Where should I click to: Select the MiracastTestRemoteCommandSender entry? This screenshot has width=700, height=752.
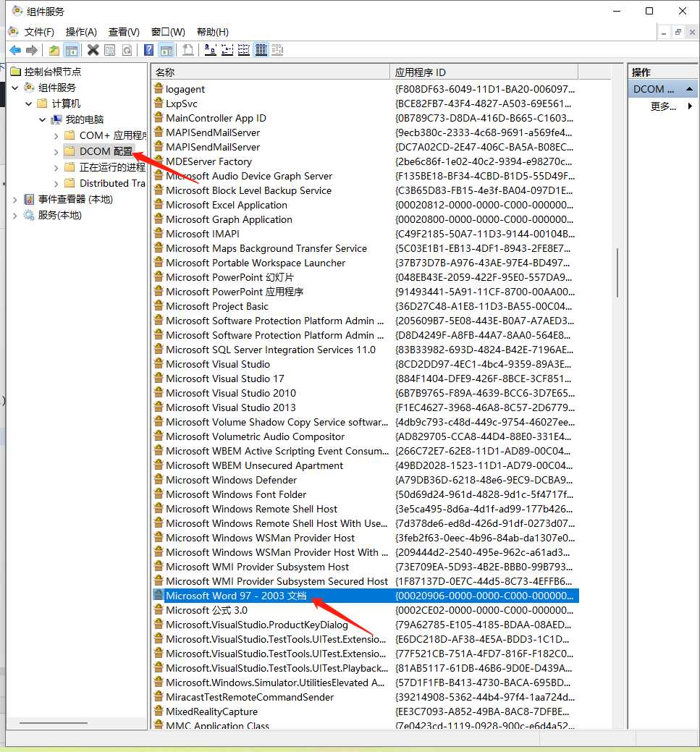(x=250, y=697)
